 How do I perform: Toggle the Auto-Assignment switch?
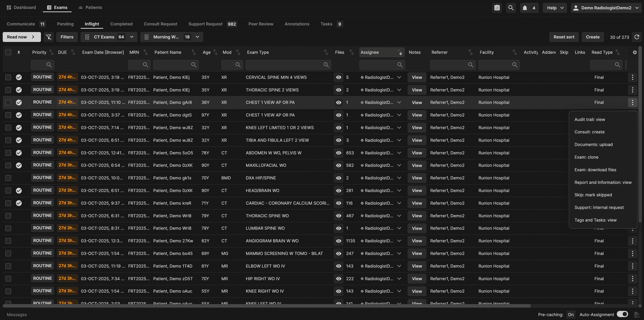[x=622, y=314]
